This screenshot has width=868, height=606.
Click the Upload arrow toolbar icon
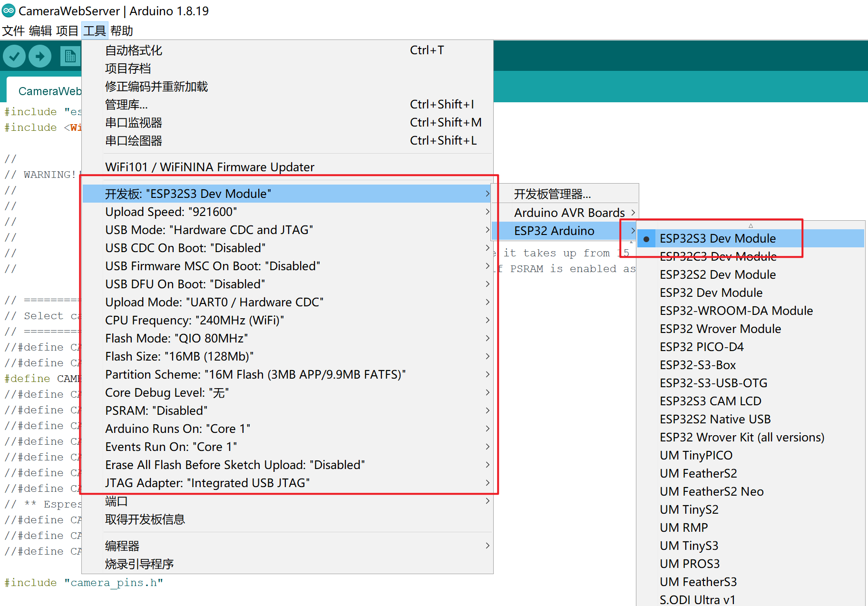40,57
